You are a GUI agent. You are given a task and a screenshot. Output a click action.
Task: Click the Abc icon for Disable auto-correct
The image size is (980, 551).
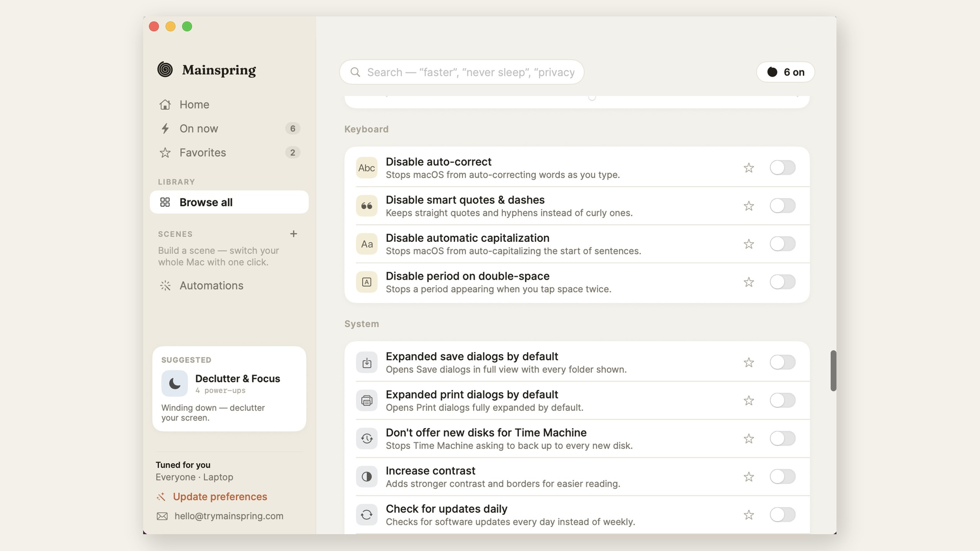[x=366, y=168]
